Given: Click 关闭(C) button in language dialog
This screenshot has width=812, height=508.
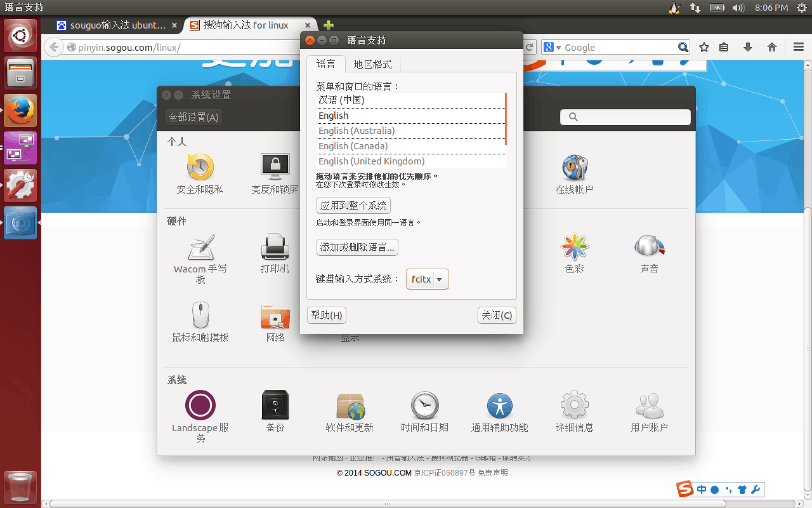Looking at the screenshot, I should point(497,315).
